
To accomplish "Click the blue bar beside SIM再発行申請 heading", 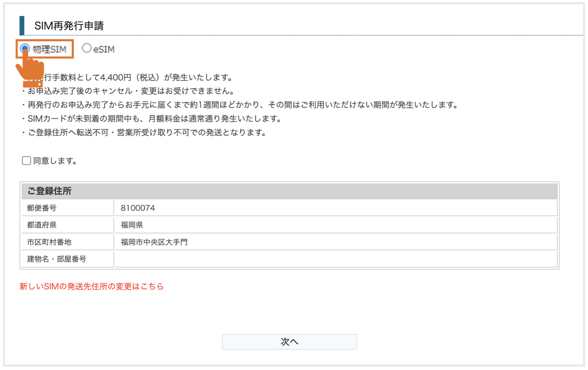I will (22, 26).
